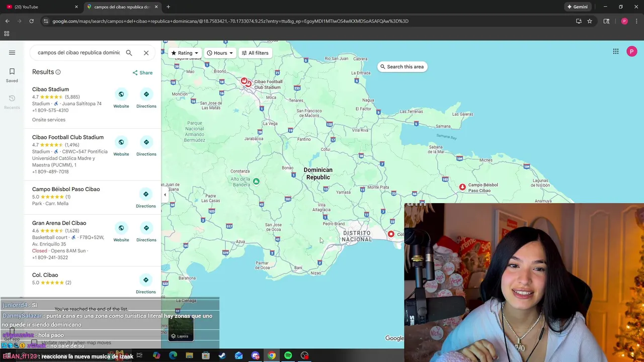This screenshot has width=644, height=362.
Task: Open All filters panel
Action: pyautogui.click(x=255, y=53)
